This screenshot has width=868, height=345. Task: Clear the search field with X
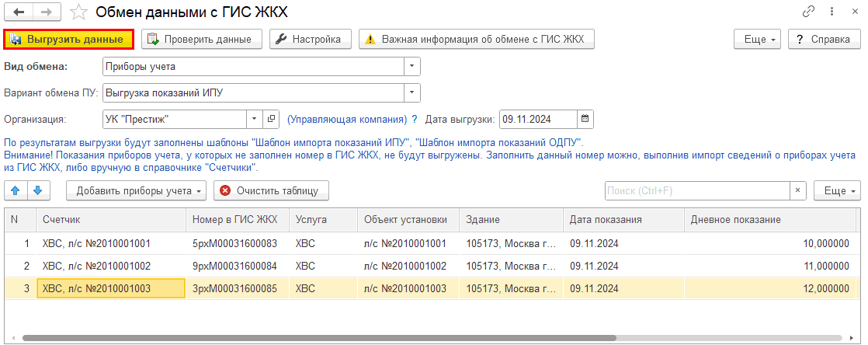tap(798, 190)
